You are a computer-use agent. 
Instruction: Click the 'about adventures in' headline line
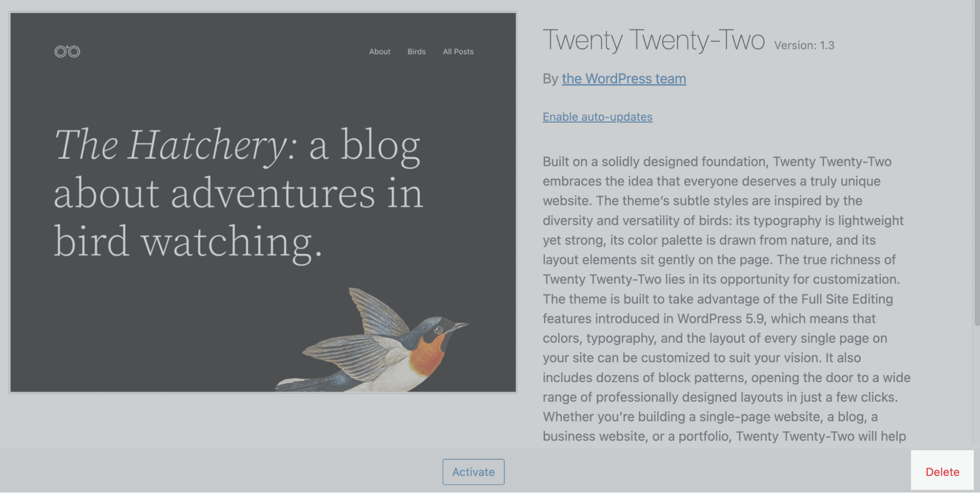[238, 194]
